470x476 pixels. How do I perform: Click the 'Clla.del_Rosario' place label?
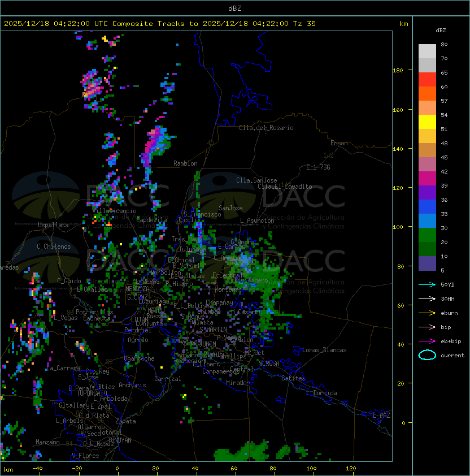pos(266,128)
